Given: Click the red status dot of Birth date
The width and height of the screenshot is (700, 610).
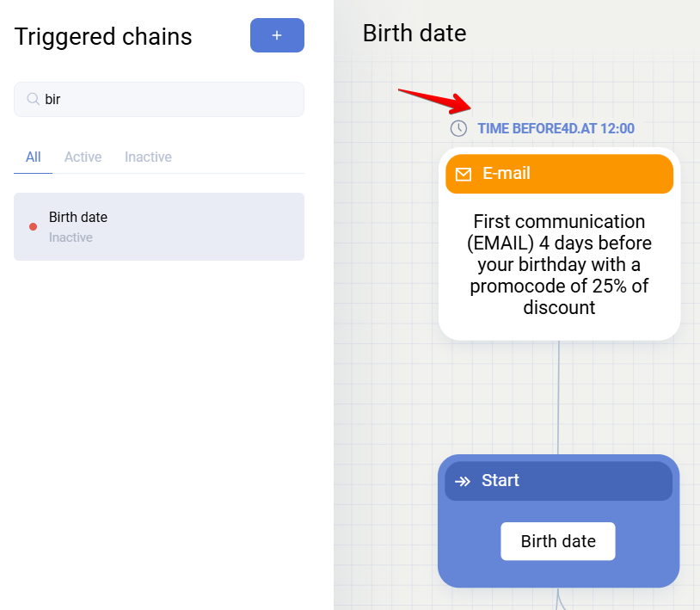Looking at the screenshot, I should tap(33, 227).
